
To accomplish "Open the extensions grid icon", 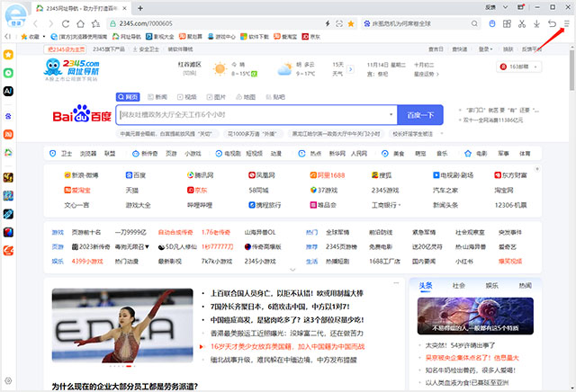I will point(507,24).
